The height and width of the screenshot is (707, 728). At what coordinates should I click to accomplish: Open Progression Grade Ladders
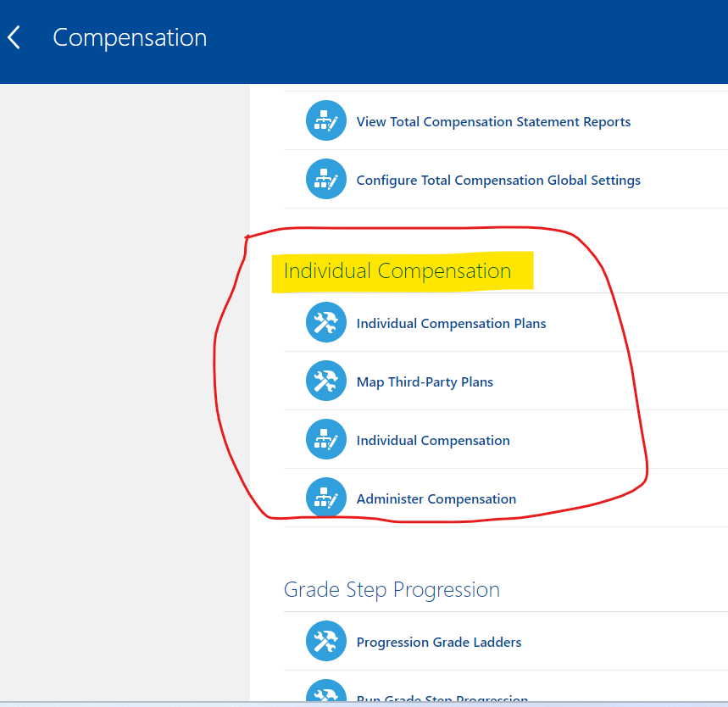pyautogui.click(x=438, y=642)
